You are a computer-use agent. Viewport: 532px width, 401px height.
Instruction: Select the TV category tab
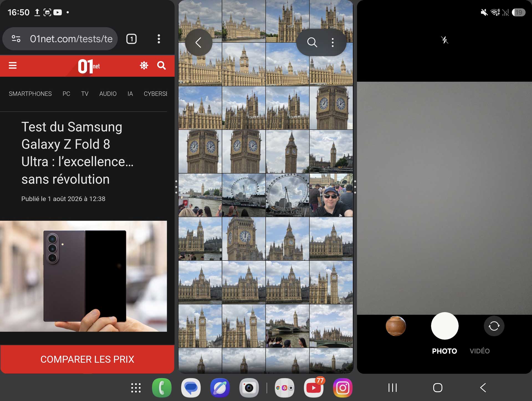coord(85,94)
